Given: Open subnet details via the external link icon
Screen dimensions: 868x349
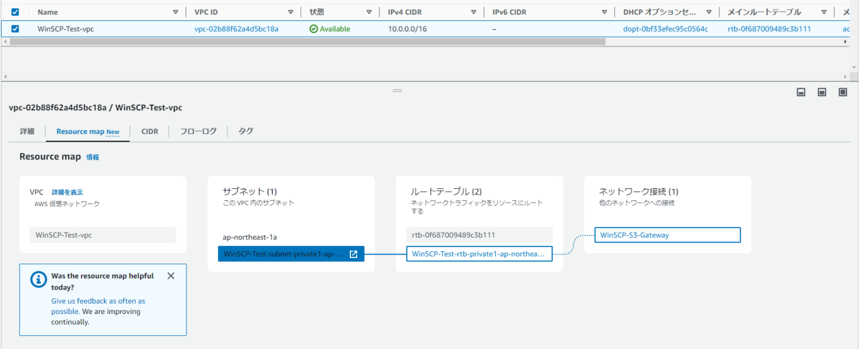Looking at the screenshot, I should [353, 253].
